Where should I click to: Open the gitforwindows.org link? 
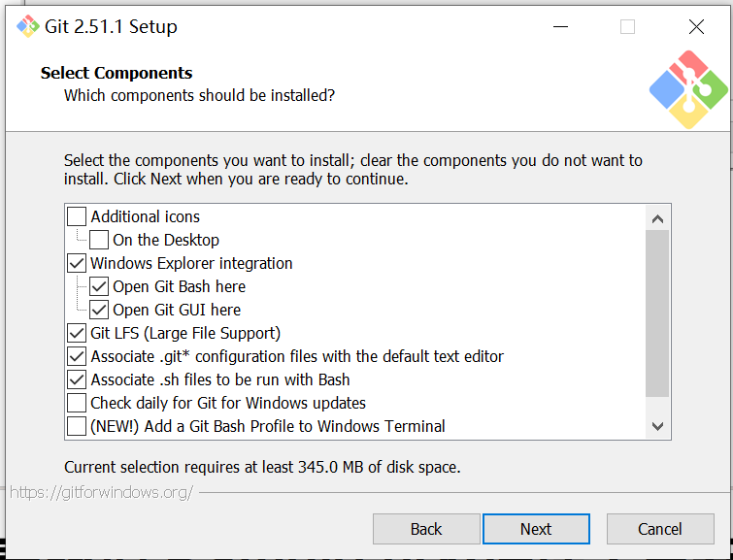101,493
